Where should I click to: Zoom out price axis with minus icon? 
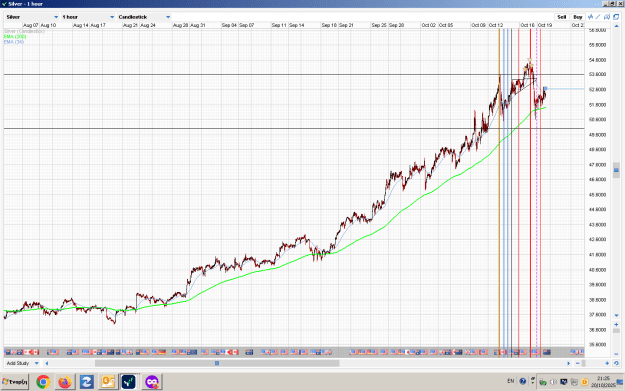(616, 354)
